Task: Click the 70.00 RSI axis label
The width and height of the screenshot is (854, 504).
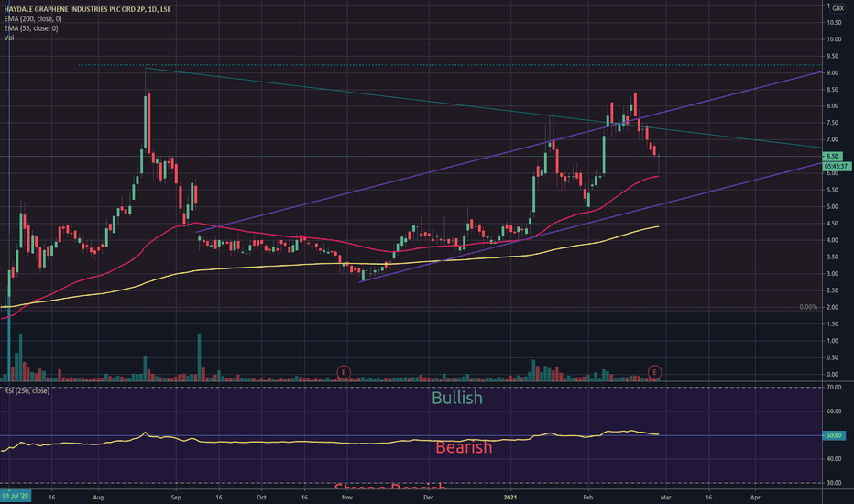Action: point(834,388)
